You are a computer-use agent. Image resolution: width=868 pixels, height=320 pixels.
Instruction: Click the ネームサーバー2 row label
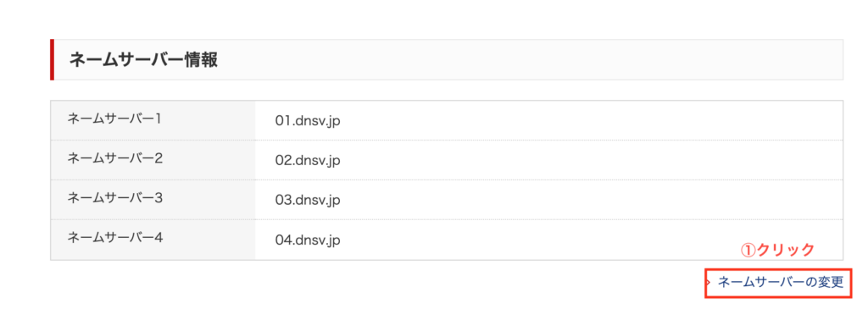[x=114, y=158]
